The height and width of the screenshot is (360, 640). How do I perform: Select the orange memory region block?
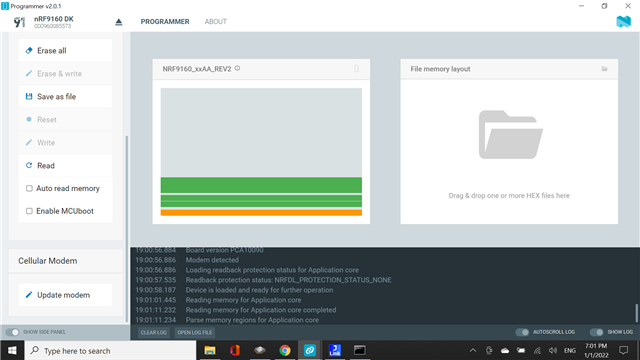261,212
